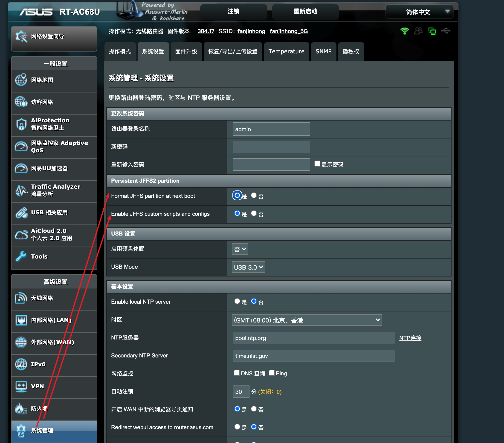
Task: Switch to the 隐私权 tab
Action: coord(351,52)
